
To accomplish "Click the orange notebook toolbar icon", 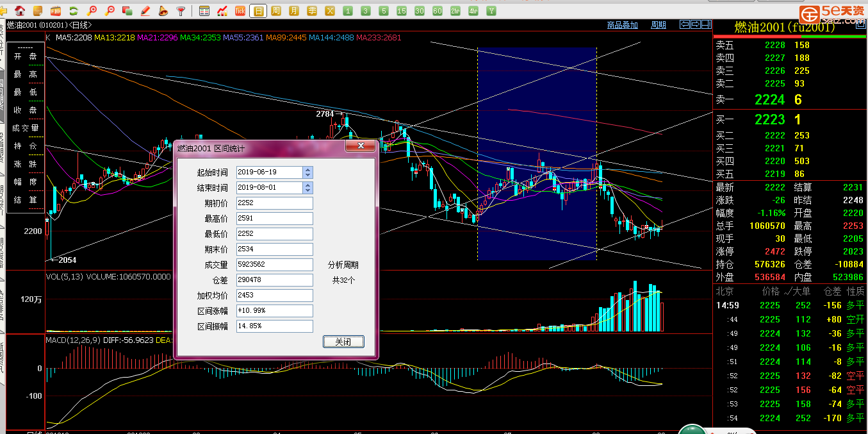I will pyautogui.click(x=38, y=11).
